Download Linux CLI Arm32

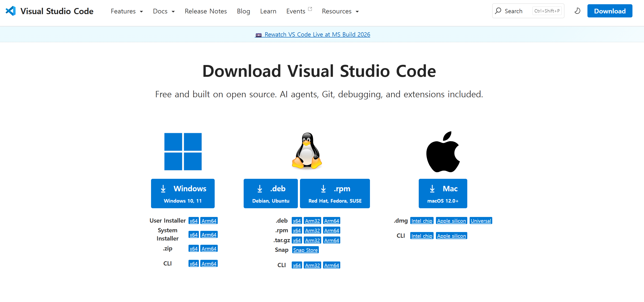pyautogui.click(x=312, y=265)
